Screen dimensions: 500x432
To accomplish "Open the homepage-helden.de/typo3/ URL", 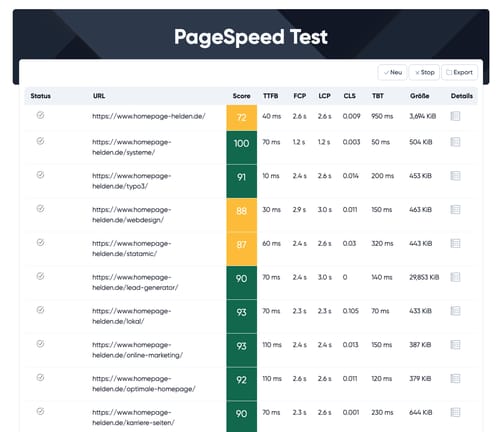I will click(132, 181).
